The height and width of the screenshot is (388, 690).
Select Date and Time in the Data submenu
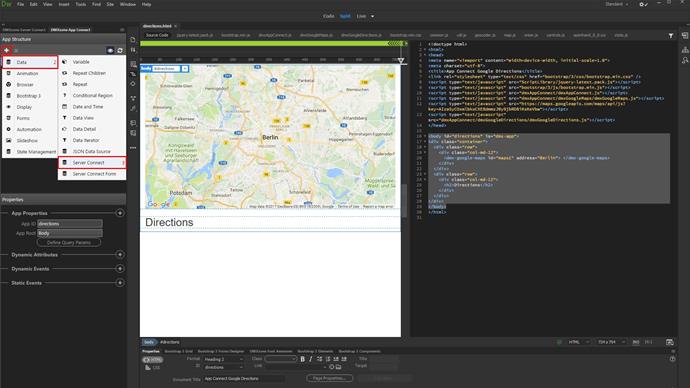tap(92, 106)
